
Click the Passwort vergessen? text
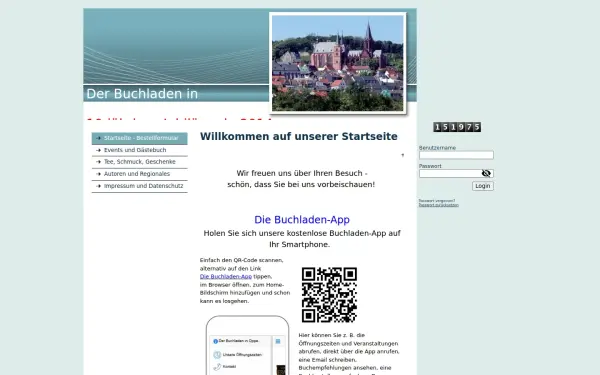(x=437, y=201)
